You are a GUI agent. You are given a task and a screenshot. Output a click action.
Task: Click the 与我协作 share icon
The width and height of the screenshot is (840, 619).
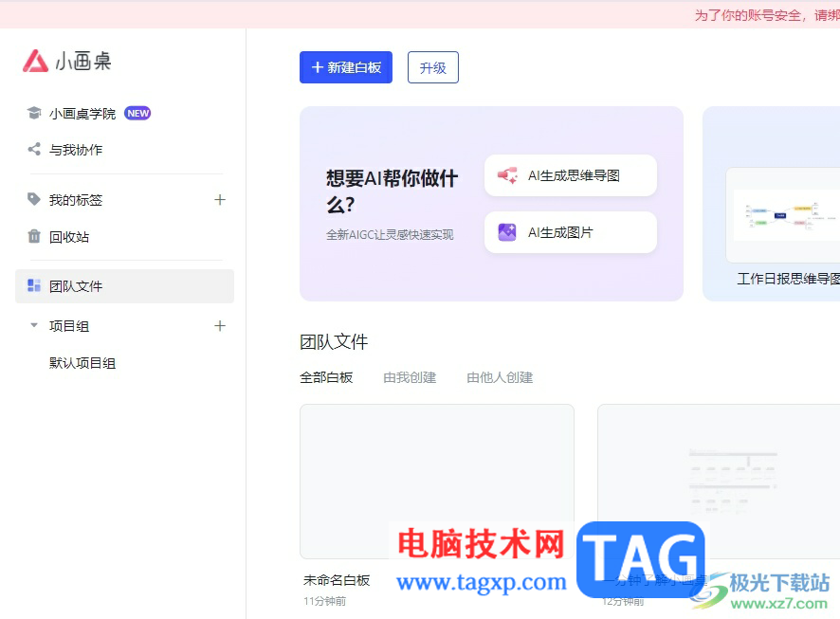click(34, 150)
